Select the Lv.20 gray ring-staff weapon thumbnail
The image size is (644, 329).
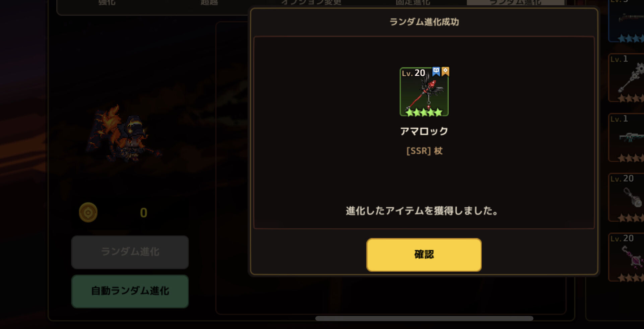tap(626, 197)
